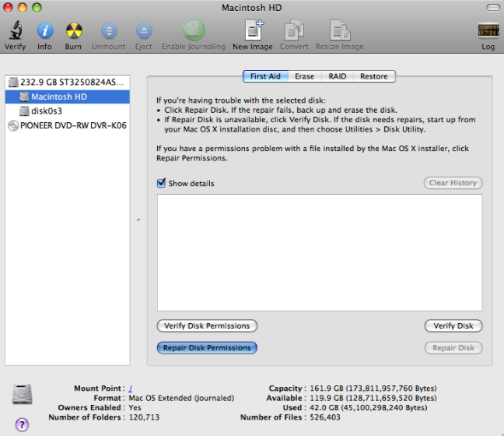
Task: Click the Repair Disk button
Action: (453, 348)
